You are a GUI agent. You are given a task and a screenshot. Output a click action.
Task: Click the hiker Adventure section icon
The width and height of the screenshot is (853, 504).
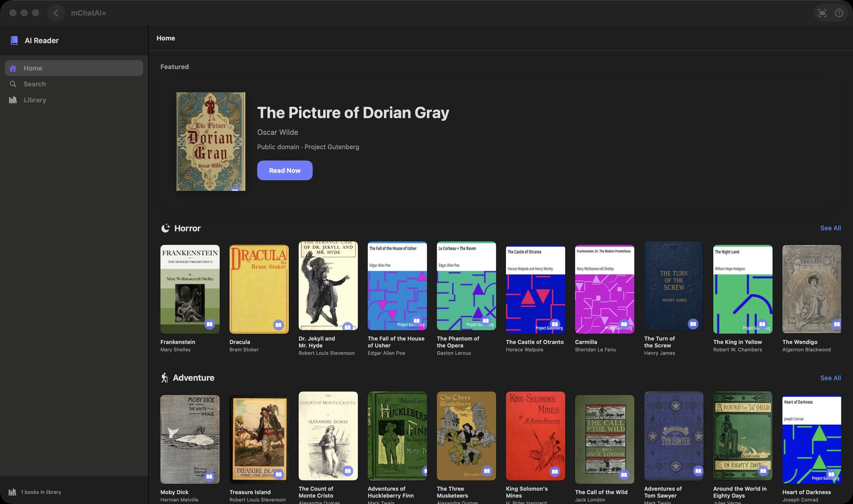pyautogui.click(x=165, y=378)
